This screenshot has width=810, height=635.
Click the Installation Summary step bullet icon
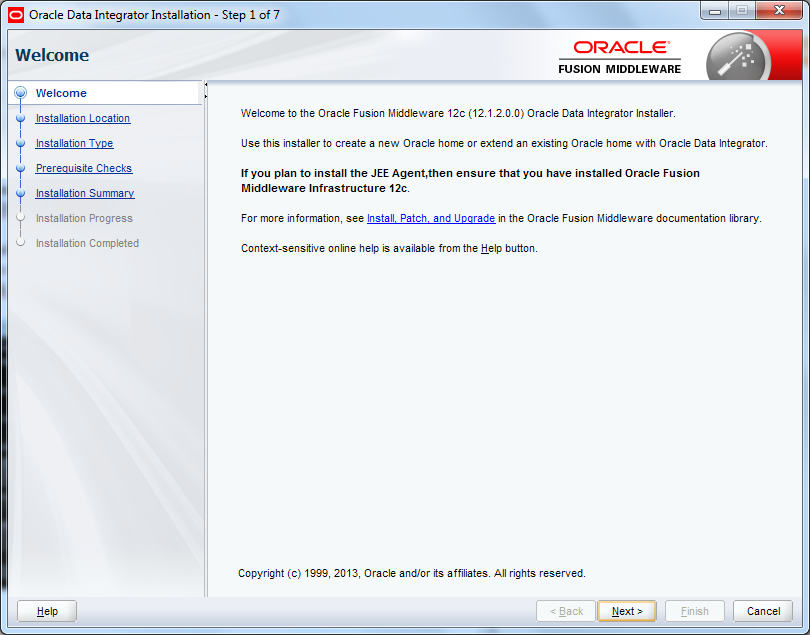(x=20, y=193)
